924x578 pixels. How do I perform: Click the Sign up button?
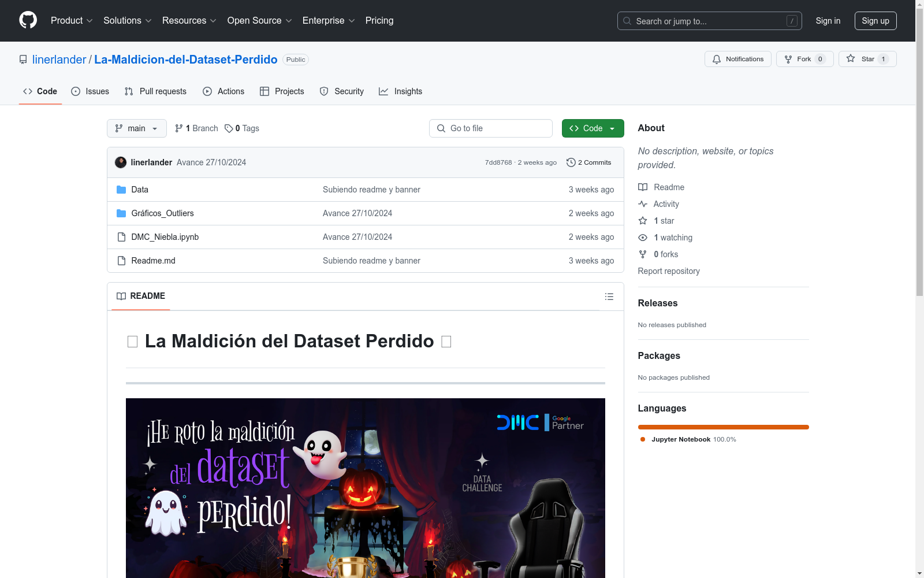875,21
